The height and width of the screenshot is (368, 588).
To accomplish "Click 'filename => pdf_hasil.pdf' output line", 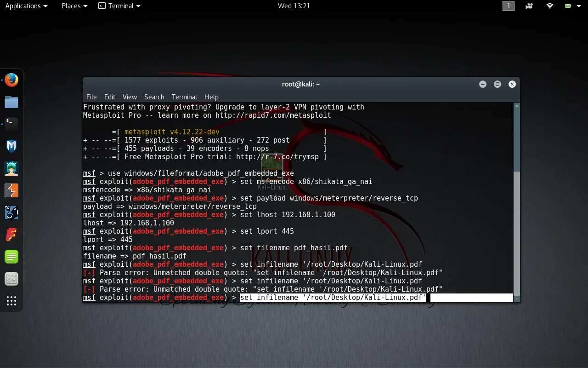I will click(135, 256).
